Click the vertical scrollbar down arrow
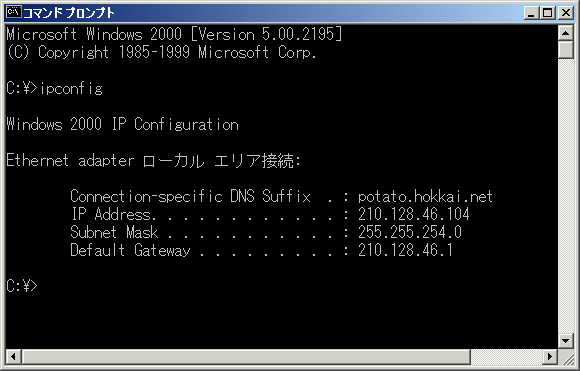 click(x=566, y=340)
